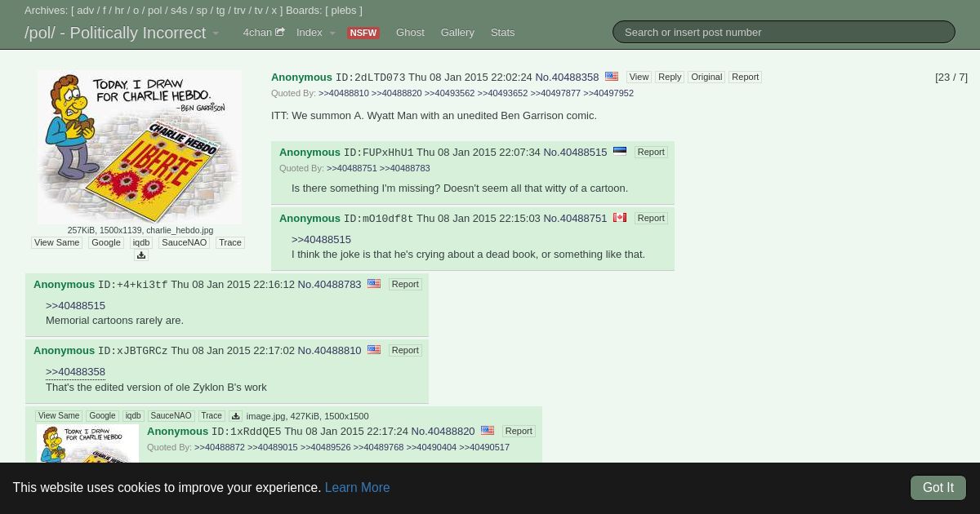Click US flag on post No.40488783

pyautogui.click(x=374, y=284)
